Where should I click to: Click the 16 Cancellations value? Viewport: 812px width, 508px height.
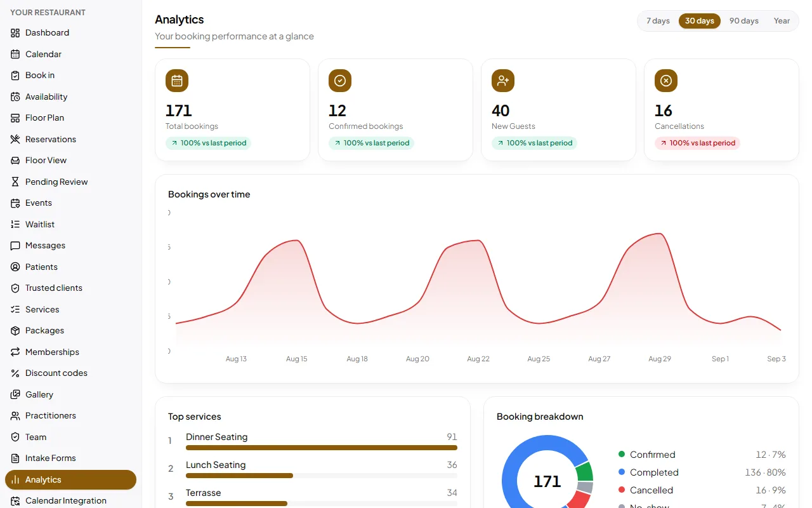664,110
